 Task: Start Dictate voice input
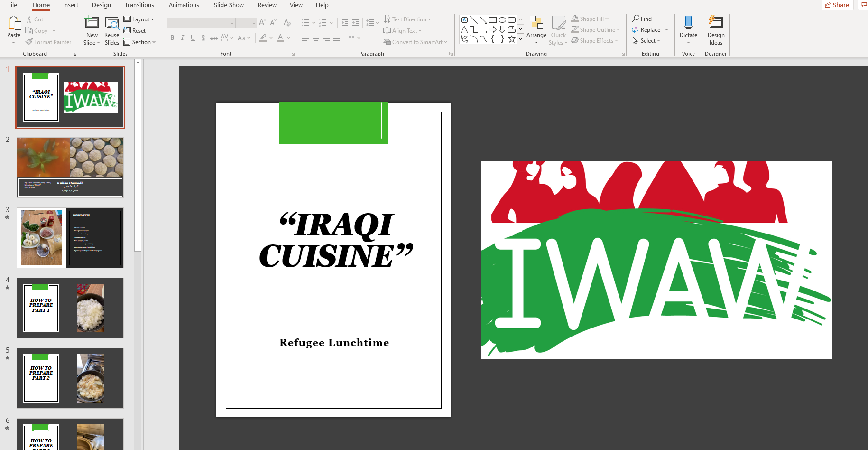[688, 30]
